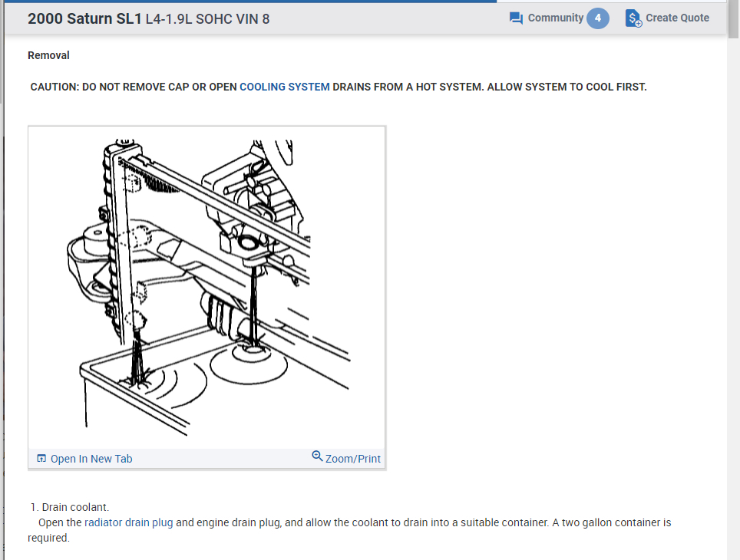Open diagram via Open In New Tab link

pyautogui.click(x=91, y=459)
